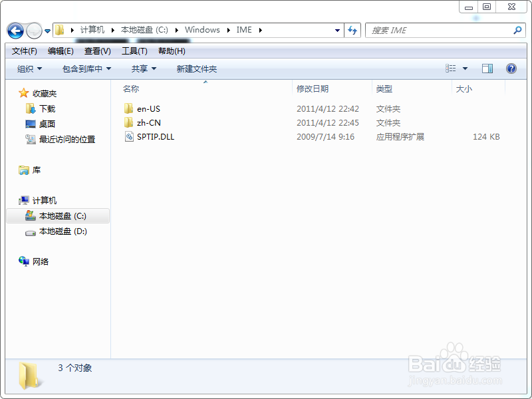Click the 桌面 monitor icon
Image resolution: width=532 pixels, height=399 pixels.
coord(31,124)
